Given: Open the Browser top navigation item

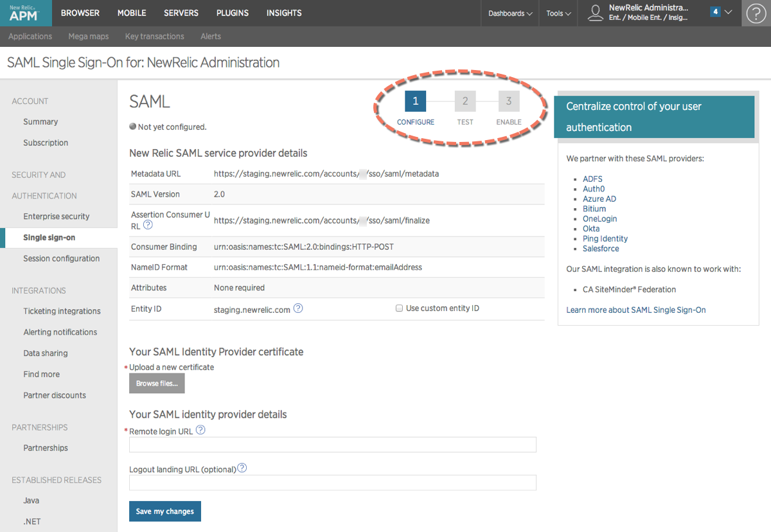Looking at the screenshot, I should [x=80, y=13].
